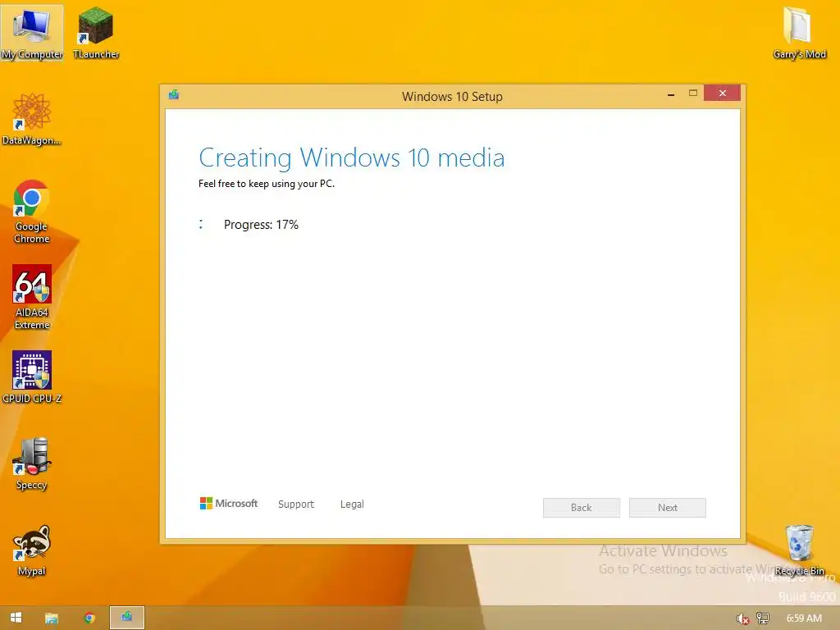Click the 'Creating Windows 10 media' heading
The width and height of the screenshot is (840, 630).
tap(351, 158)
